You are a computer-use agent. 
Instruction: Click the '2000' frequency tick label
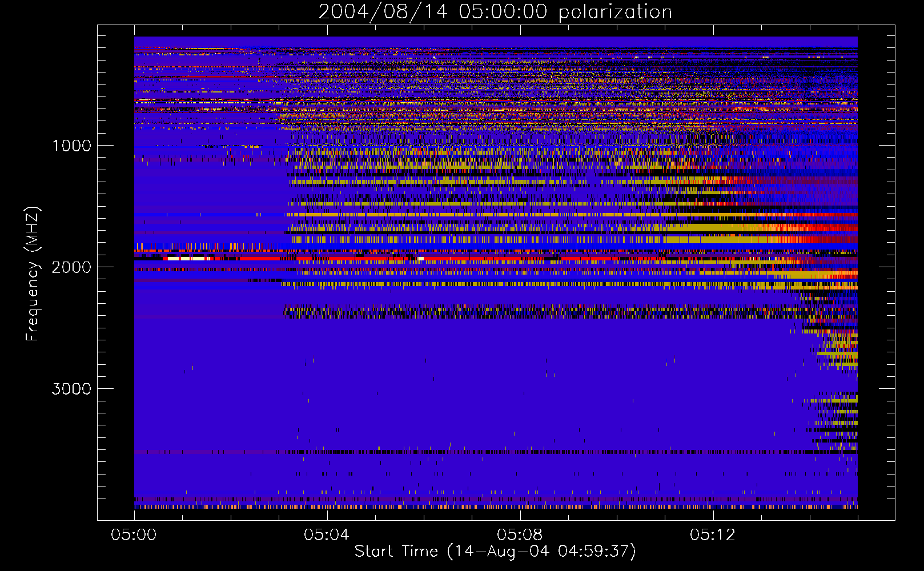[x=71, y=267]
